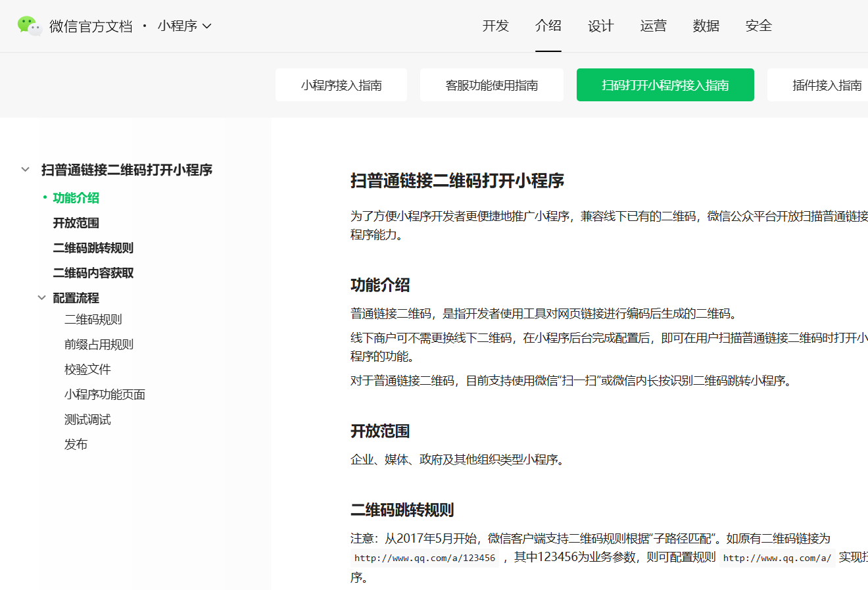Switch to the 开发 top menu
The height and width of the screenshot is (590, 868).
tap(495, 26)
